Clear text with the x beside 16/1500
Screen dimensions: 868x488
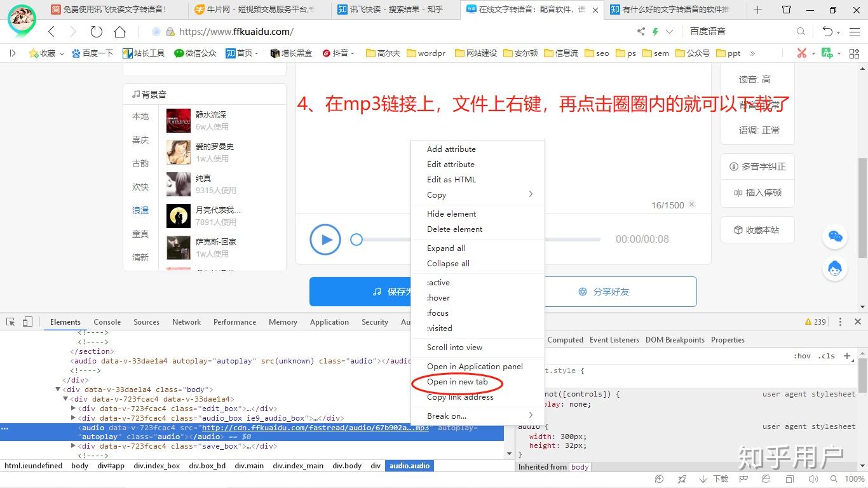(692, 205)
